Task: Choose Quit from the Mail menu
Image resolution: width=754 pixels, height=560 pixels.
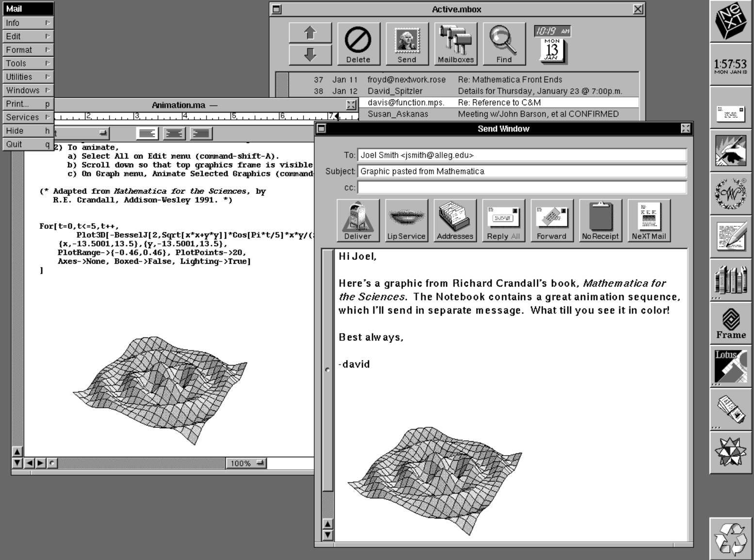Action: click(28, 144)
